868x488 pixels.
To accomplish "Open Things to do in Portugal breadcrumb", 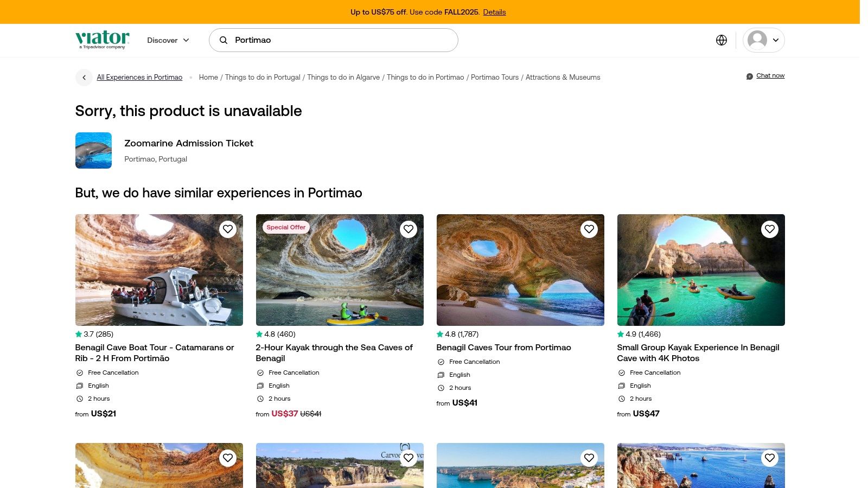I will click(x=263, y=78).
